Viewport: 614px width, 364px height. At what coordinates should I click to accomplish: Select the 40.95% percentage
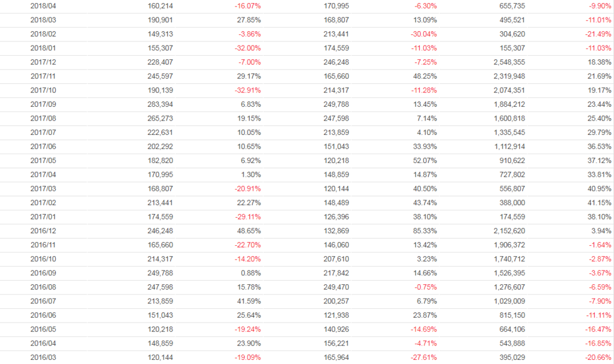point(600,189)
